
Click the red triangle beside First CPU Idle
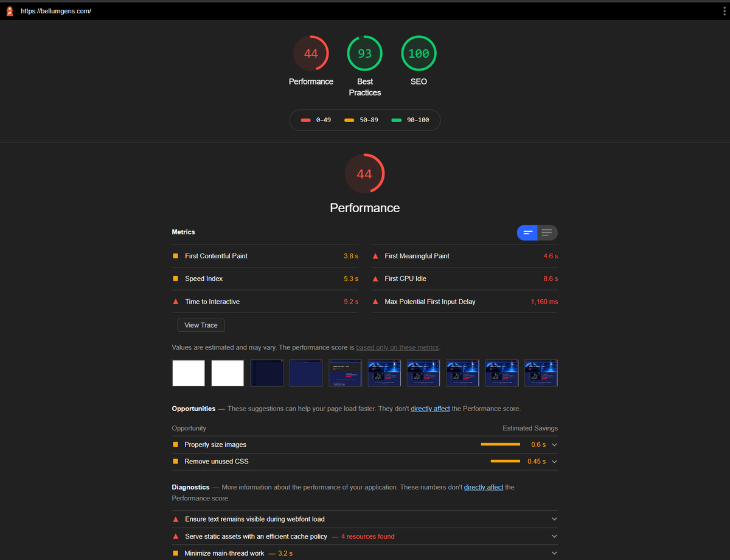[x=375, y=278]
